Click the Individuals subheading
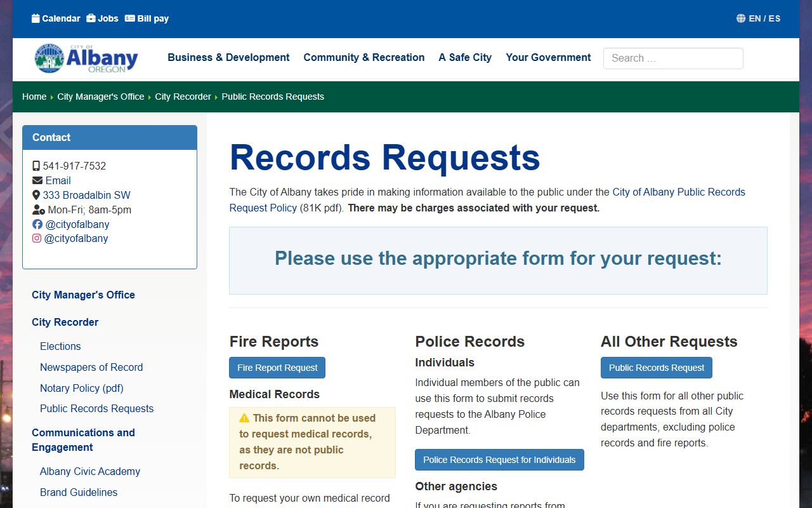The image size is (812, 508). [445, 363]
